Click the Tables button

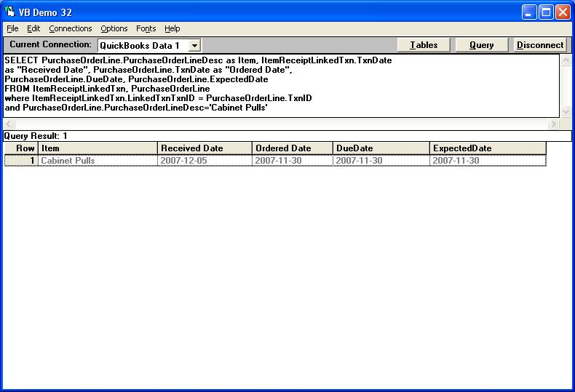click(x=424, y=45)
